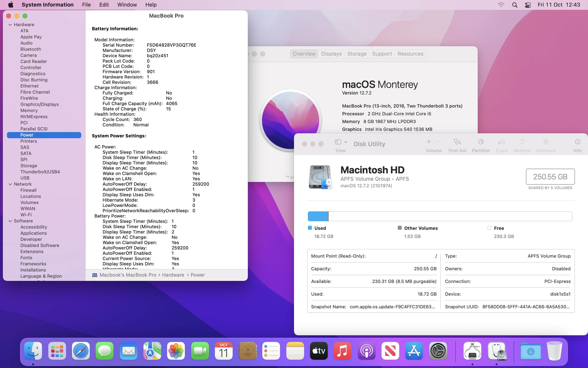Click the disk usage bar in Disk Utility
588x368 pixels.
pyautogui.click(x=440, y=216)
